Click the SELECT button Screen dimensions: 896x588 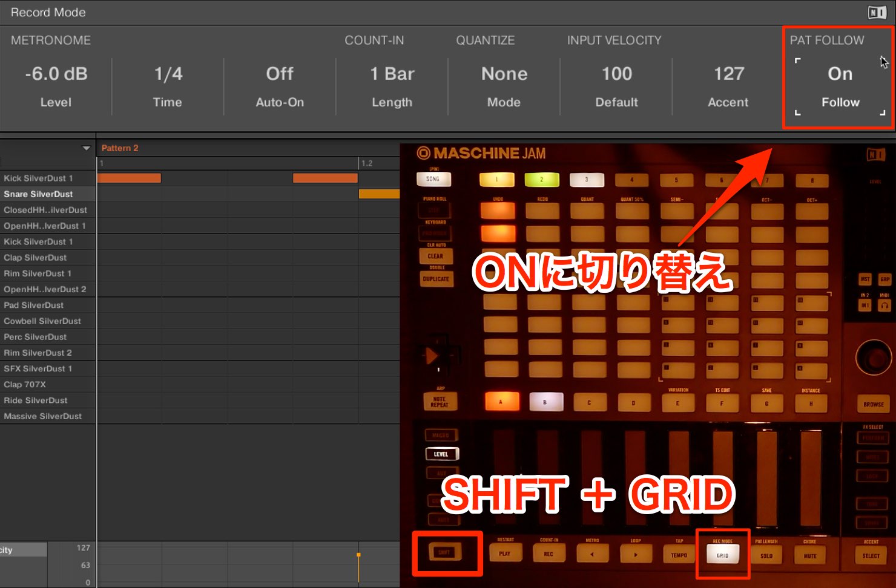[871, 555]
